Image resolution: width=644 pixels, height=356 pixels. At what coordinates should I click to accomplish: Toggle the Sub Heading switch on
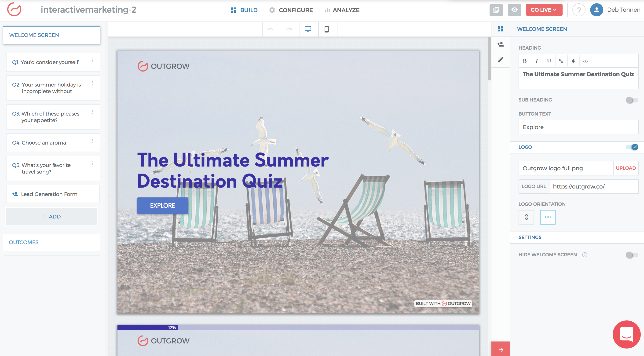632,99
